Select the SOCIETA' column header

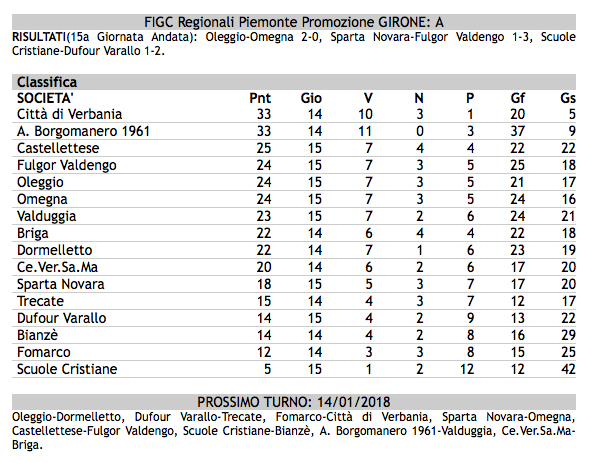click(x=45, y=98)
